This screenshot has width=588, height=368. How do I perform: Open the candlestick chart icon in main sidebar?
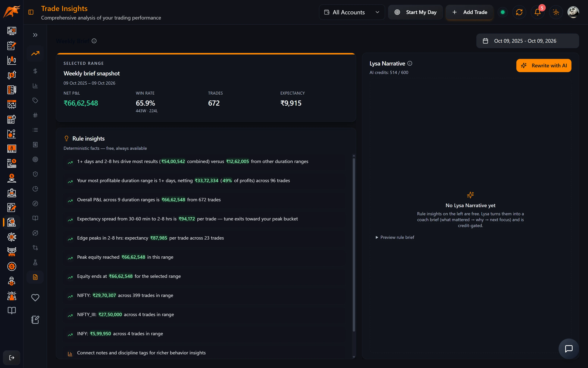pyautogui.click(x=12, y=60)
